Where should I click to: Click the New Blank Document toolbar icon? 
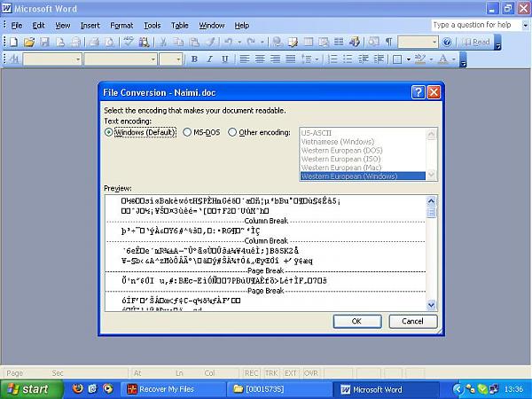(13, 42)
